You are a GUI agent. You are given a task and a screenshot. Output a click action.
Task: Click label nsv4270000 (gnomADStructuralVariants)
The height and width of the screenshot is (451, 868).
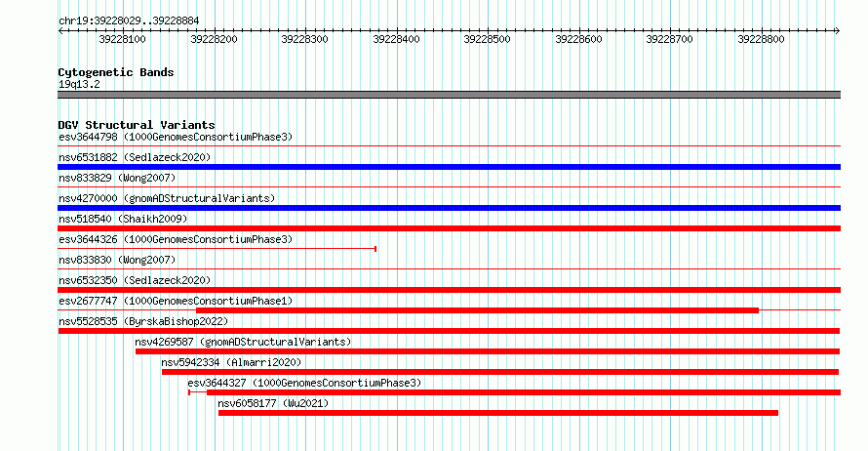tap(167, 198)
